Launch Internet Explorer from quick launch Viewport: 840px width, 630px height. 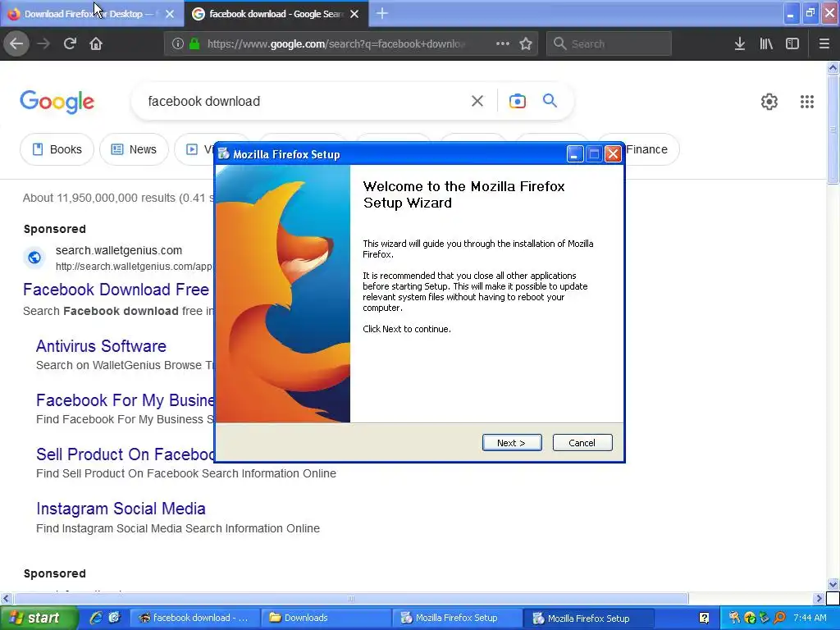96,618
